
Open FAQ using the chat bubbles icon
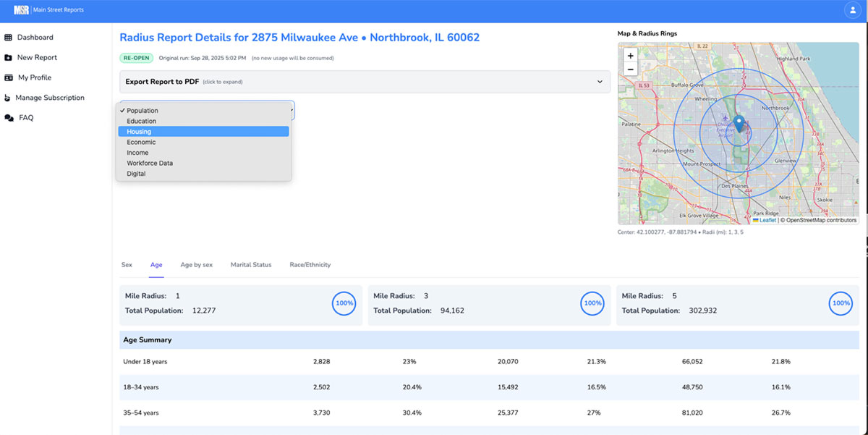tap(9, 117)
